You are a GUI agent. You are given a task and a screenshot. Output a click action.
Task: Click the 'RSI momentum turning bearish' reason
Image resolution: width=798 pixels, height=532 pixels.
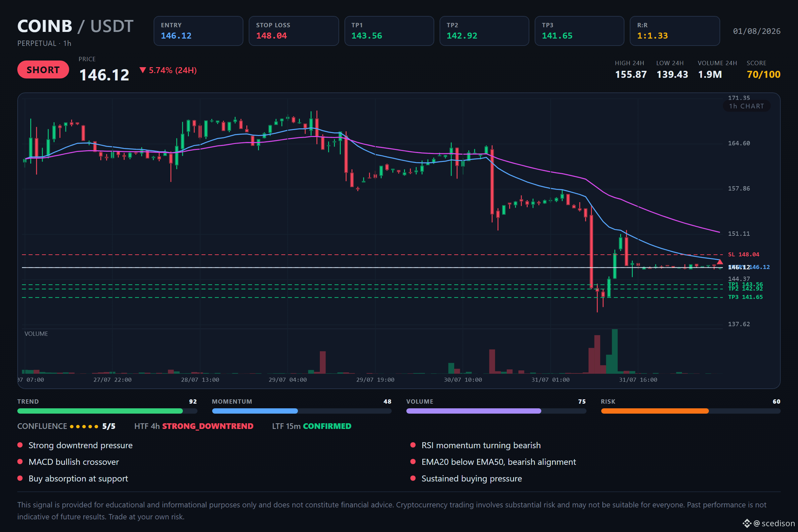[481, 446]
